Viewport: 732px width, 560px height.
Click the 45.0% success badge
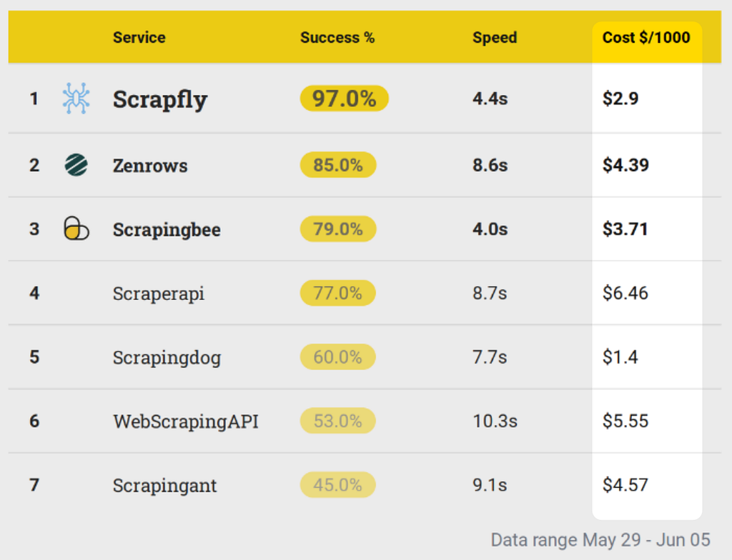pyautogui.click(x=338, y=485)
